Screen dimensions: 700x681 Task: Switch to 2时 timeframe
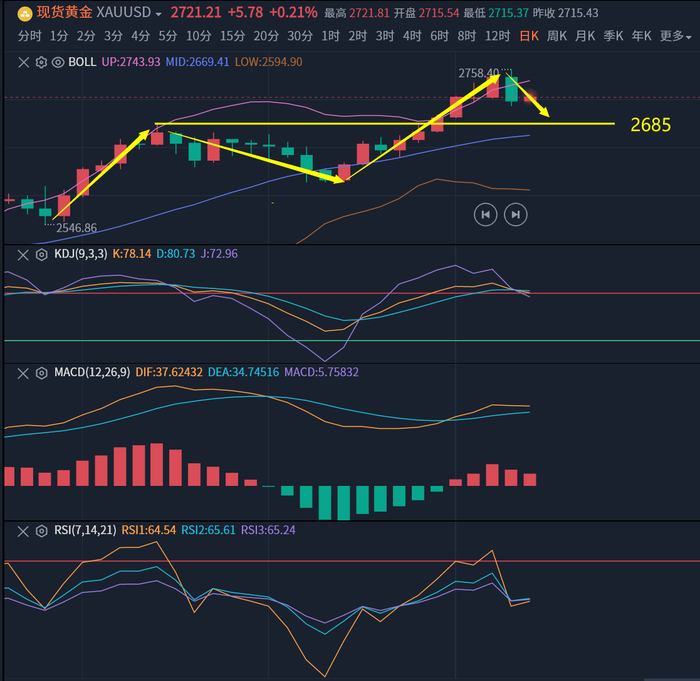pyautogui.click(x=358, y=36)
